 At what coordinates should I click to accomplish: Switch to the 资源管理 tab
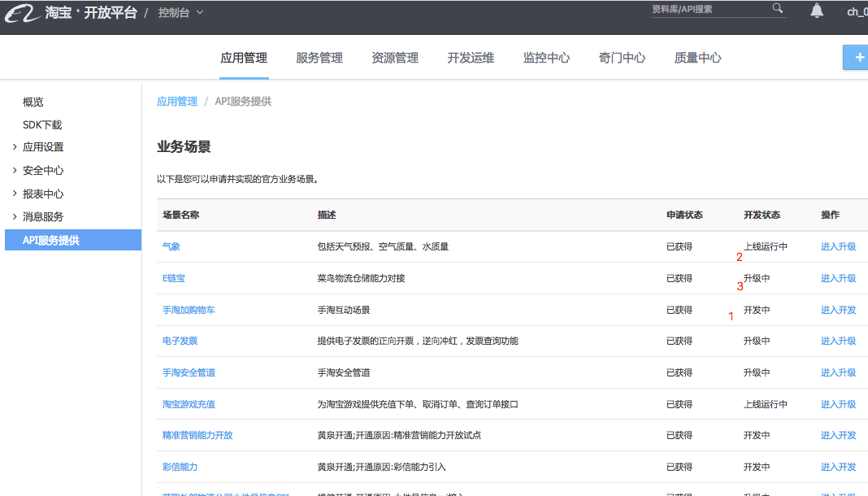pos(395,58)
